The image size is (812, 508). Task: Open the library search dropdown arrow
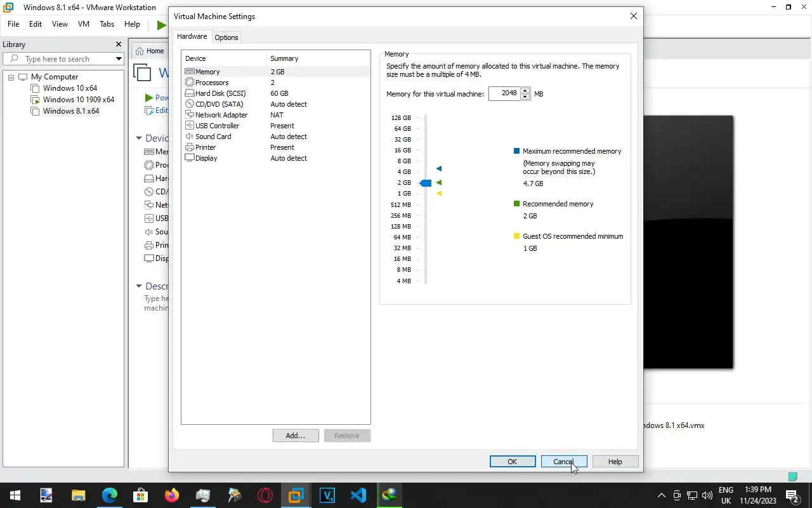(119, 59)
